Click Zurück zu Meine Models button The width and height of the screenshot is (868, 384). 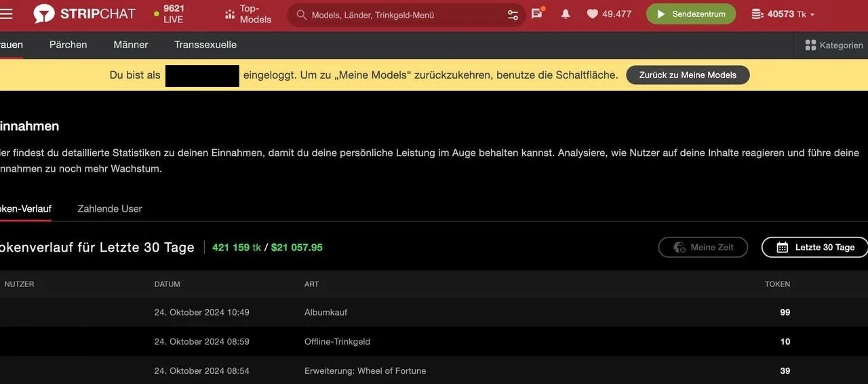(x=688, y=75)
